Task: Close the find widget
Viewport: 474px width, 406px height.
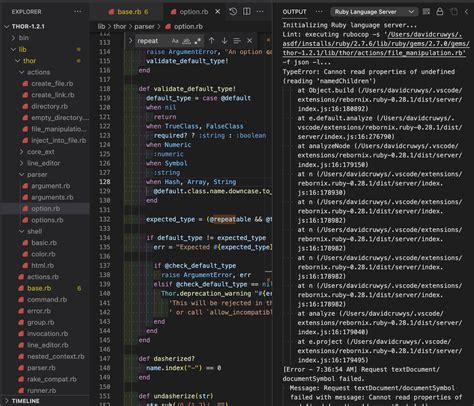Action: pos(249,41)
